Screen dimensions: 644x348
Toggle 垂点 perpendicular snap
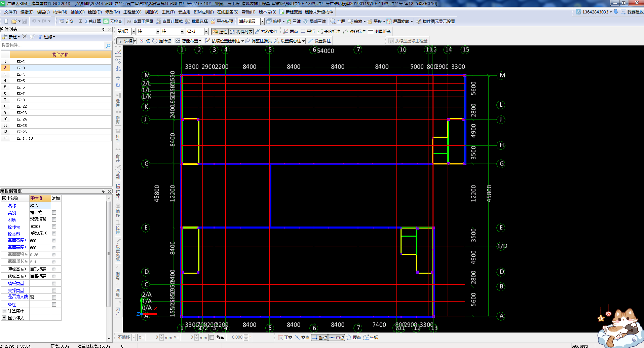pyautogui.click(x=319, y=337)
